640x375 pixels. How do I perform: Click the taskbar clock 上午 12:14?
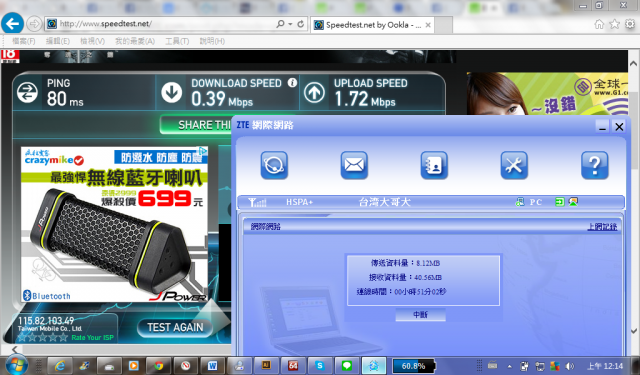[x=605, y=366]
